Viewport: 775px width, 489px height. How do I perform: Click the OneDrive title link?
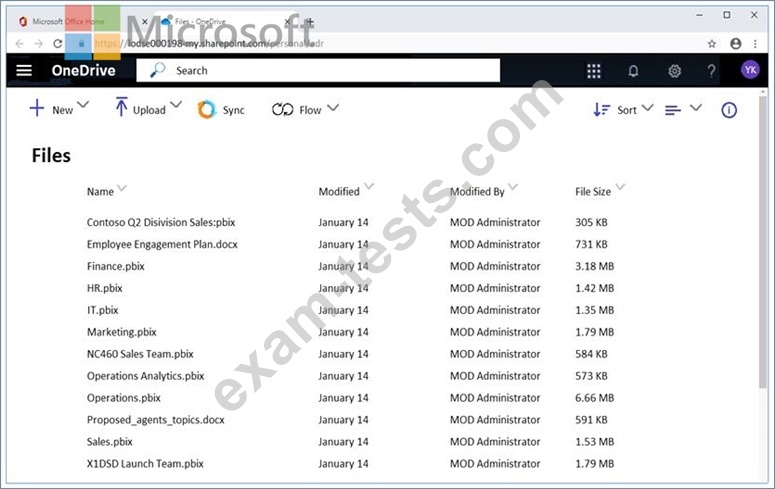84,71
